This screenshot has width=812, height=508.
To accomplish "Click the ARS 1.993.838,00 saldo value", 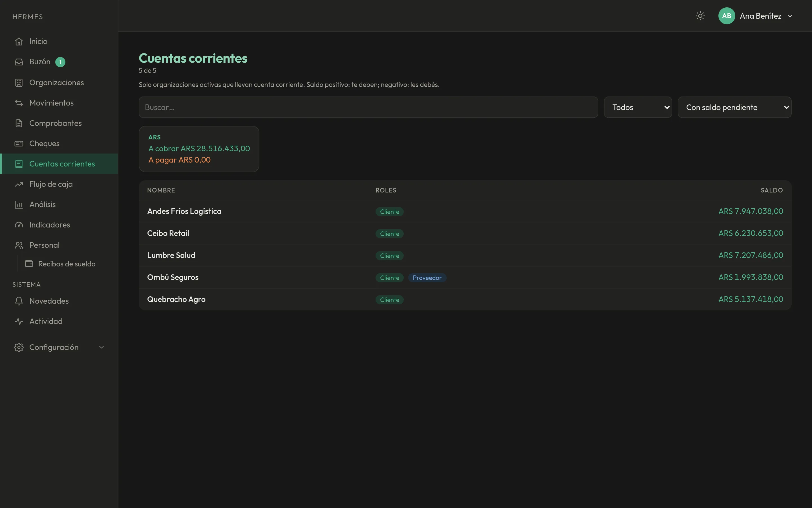I will tap(751, 277).
